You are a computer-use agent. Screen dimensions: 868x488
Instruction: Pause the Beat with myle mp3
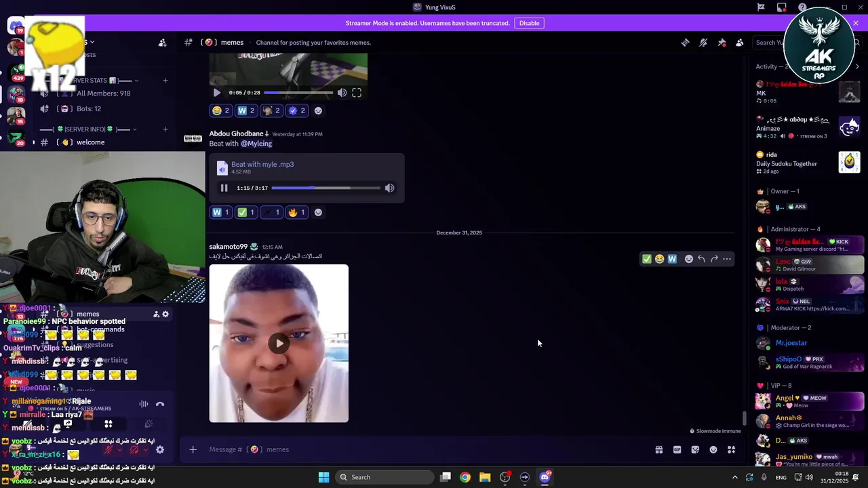[224, 188]
